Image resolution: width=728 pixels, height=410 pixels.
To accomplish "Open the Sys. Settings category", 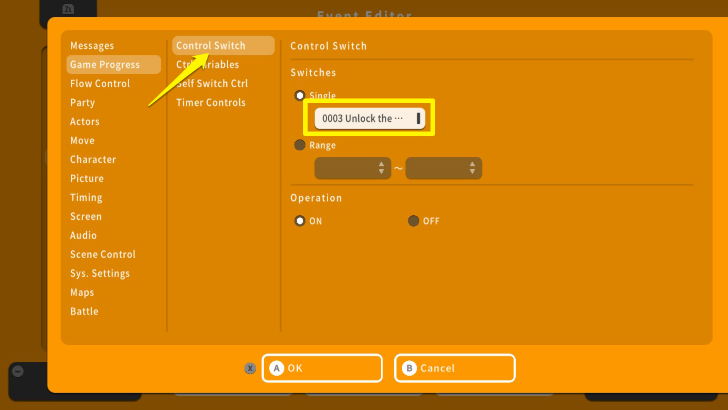I will [x=100, y=274].
